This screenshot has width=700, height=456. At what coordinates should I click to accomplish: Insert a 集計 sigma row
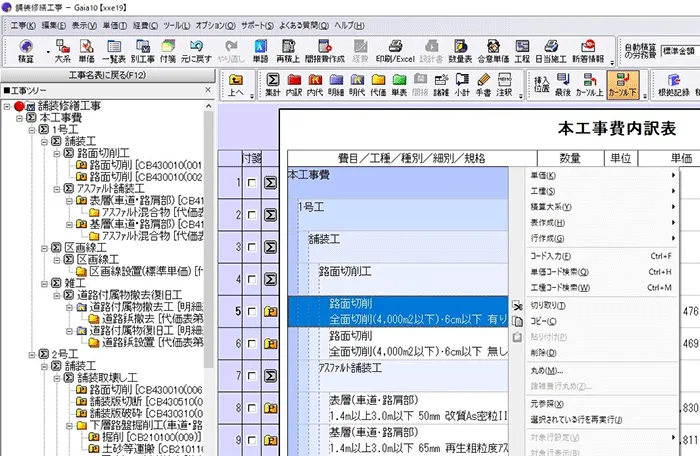tap(272, 84)
